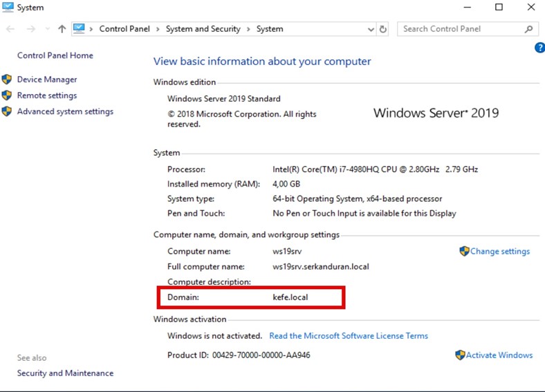
Task: Select full computer name ws19srv.serkanduran.local
Action: [321, 267]
